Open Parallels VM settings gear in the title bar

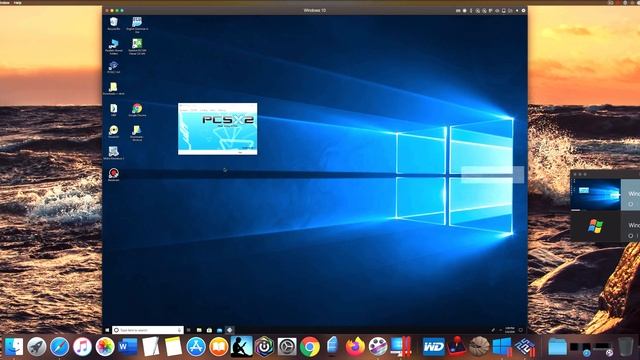tap(523, 11)
